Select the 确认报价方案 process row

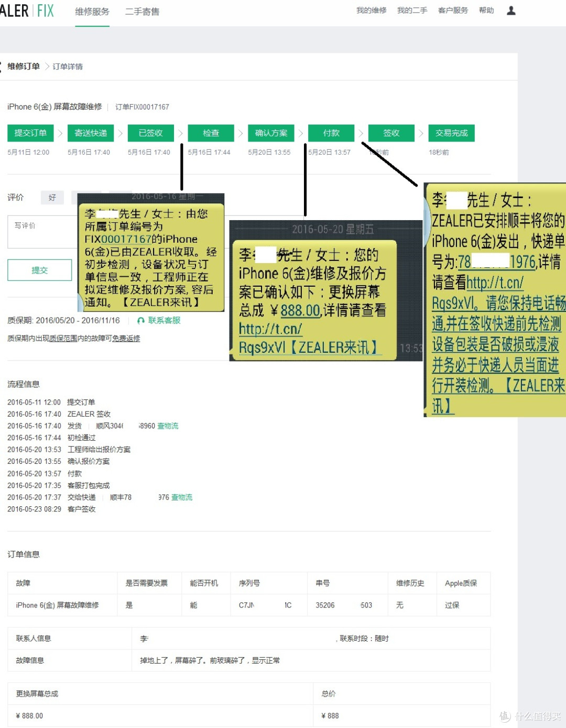(x=58, y=461)
